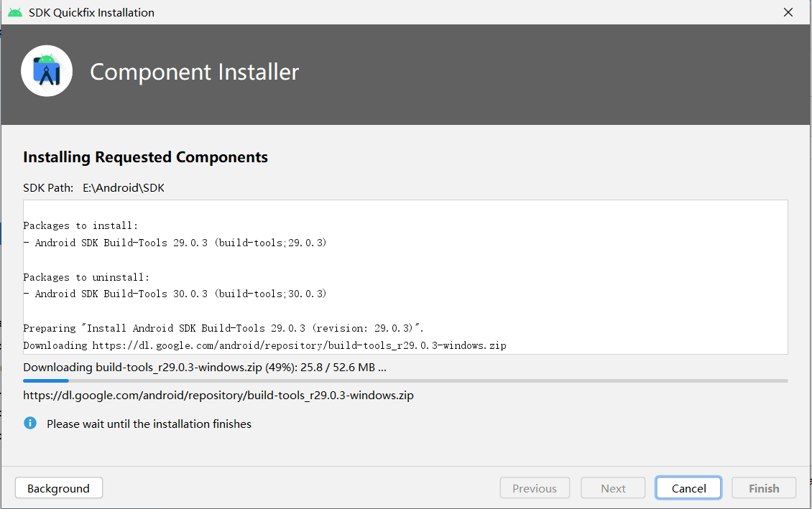Click the information symbol before the installation notice
The image size is (812, 509).
tap(29, 423)
